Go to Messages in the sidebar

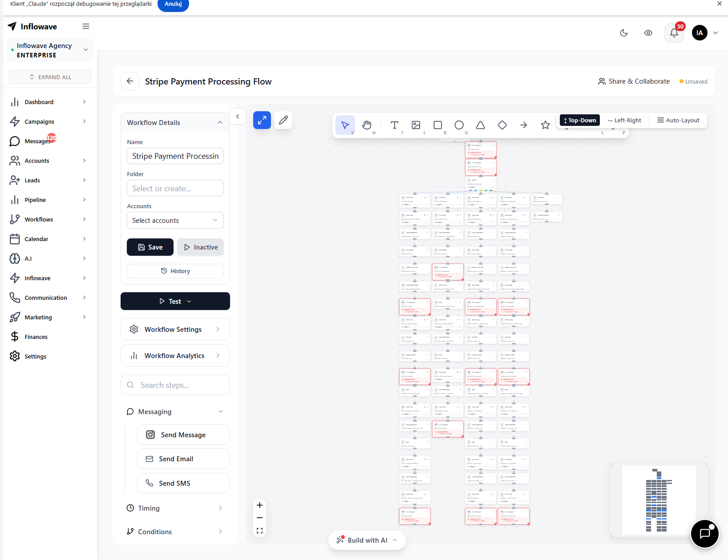[x=38, y=141]
